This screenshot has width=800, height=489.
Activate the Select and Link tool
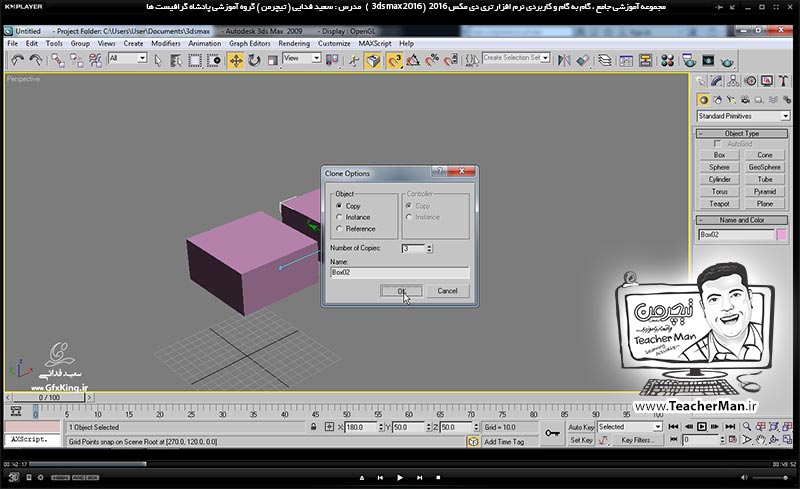58,61
